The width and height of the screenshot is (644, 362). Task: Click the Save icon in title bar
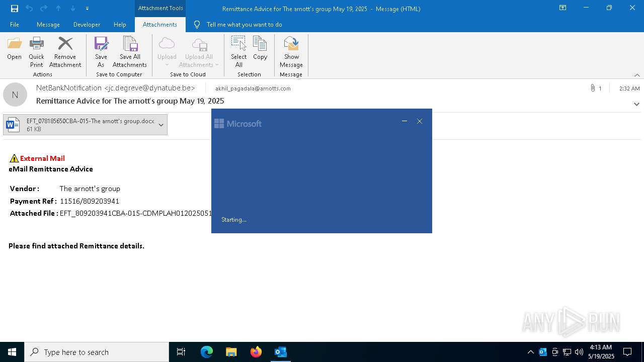click(x=15, y=9)
